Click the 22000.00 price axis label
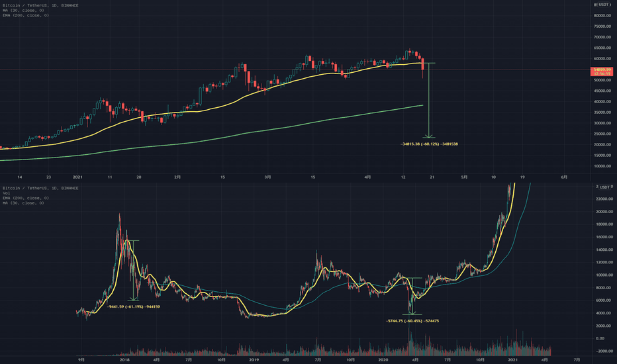This screenshot has height=364, width=617. 604,199
